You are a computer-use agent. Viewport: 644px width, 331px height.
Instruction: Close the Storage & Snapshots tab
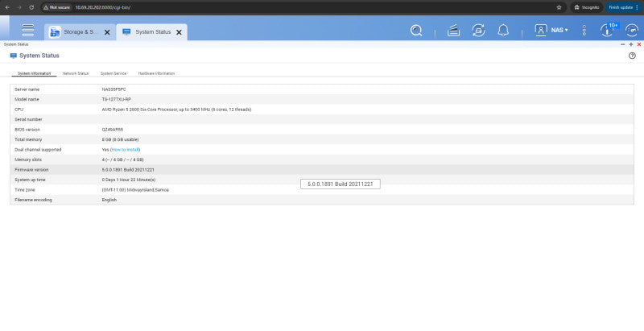click(x=107, y=32)
